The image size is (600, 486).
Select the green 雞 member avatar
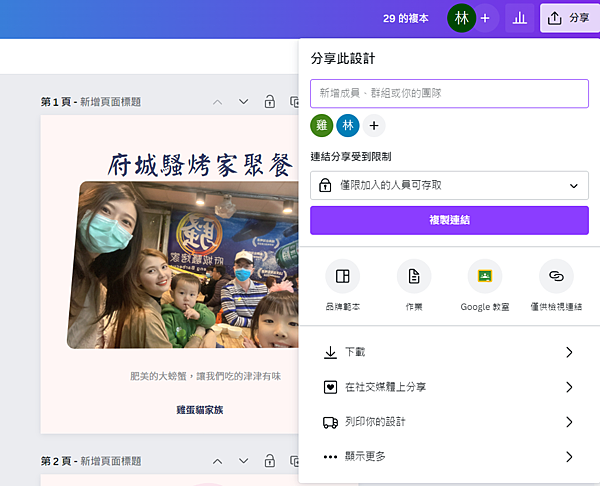pyautogui.click(x=322, y=125)
